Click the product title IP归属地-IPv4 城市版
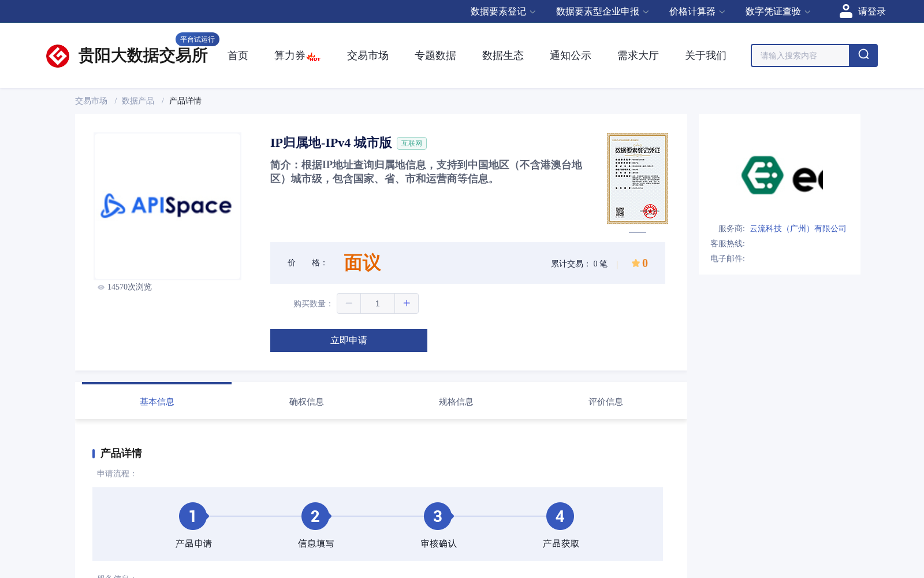Viewport: 924px width, 578px height. 331,143
